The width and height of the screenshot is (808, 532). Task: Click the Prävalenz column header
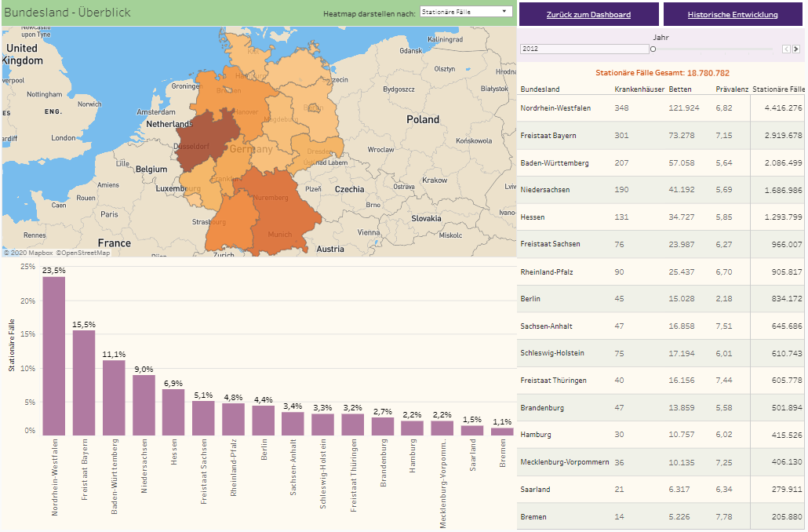point(732,89)
